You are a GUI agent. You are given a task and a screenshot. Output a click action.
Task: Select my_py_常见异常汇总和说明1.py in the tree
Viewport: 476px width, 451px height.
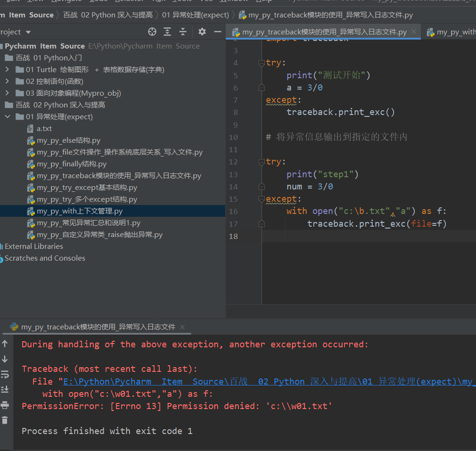(88, 223)
